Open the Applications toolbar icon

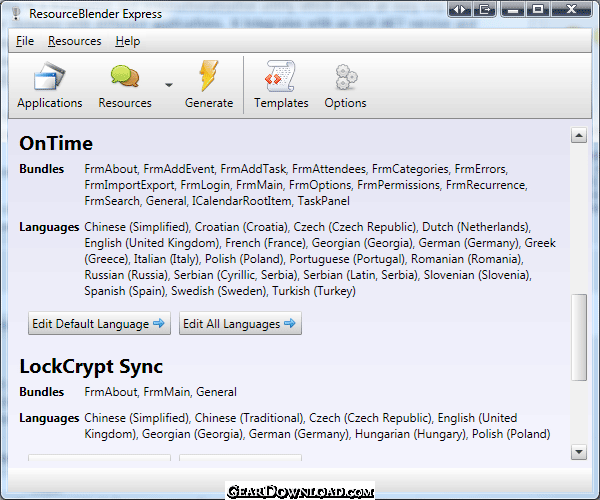pyautogui.click(x=49, y=85)
